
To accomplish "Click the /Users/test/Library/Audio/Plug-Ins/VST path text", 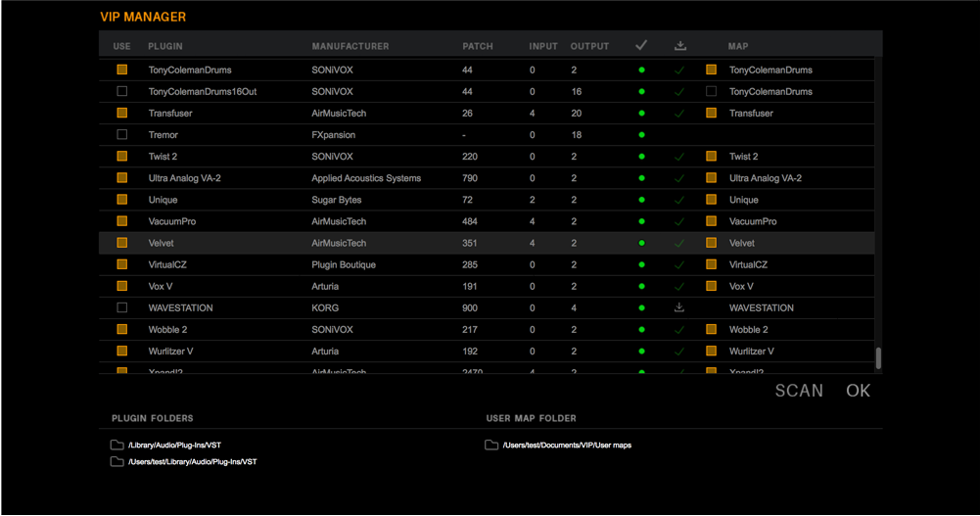I will tap(193, 462).
